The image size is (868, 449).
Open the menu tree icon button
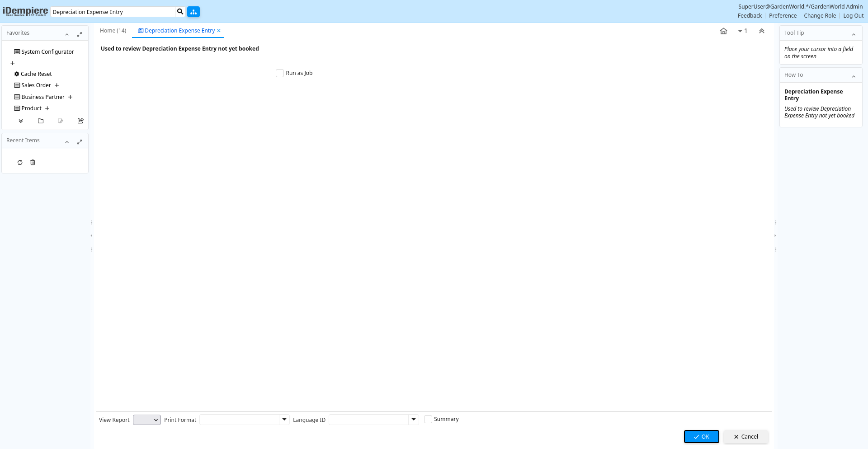click(x=193, y=12)
